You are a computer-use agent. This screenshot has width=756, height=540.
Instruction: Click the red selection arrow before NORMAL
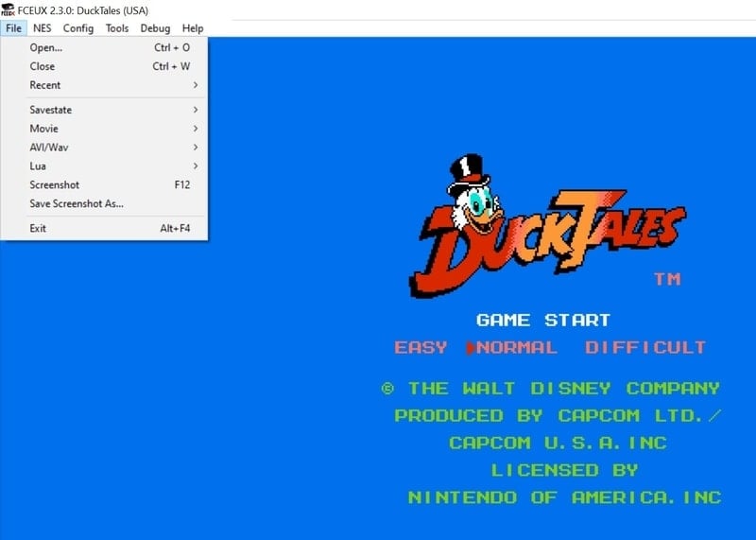471,348
